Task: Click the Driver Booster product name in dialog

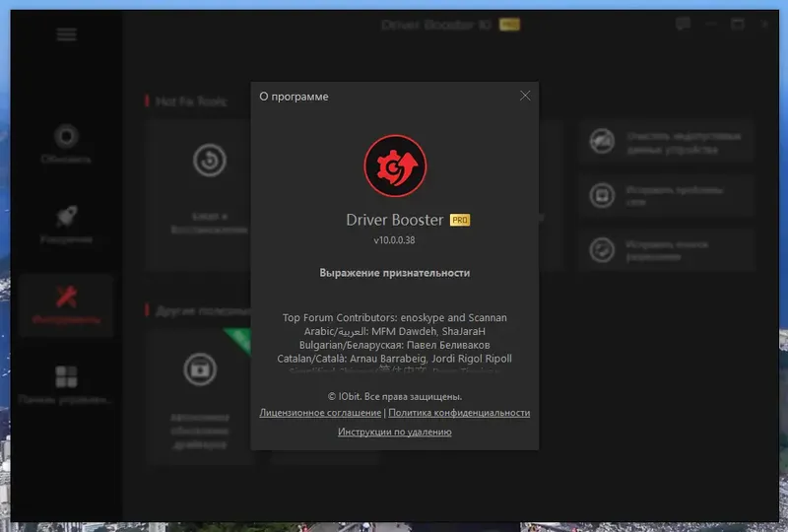Action: [395, 220]
